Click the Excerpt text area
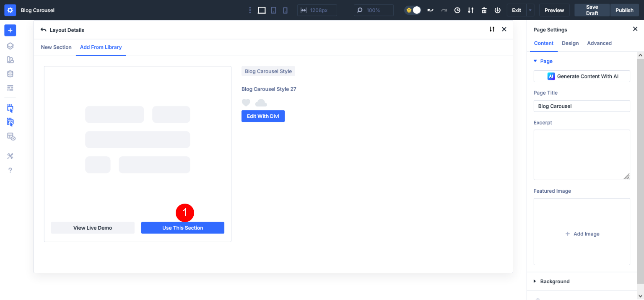The width and height of the screenshot is (644, 300). pyautogui.click(x=582, y=155)
